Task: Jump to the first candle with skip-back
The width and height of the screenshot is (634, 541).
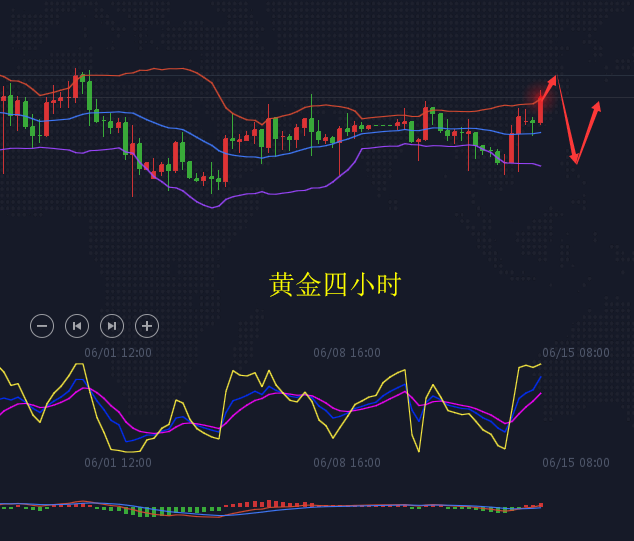Action: (77, 326)
